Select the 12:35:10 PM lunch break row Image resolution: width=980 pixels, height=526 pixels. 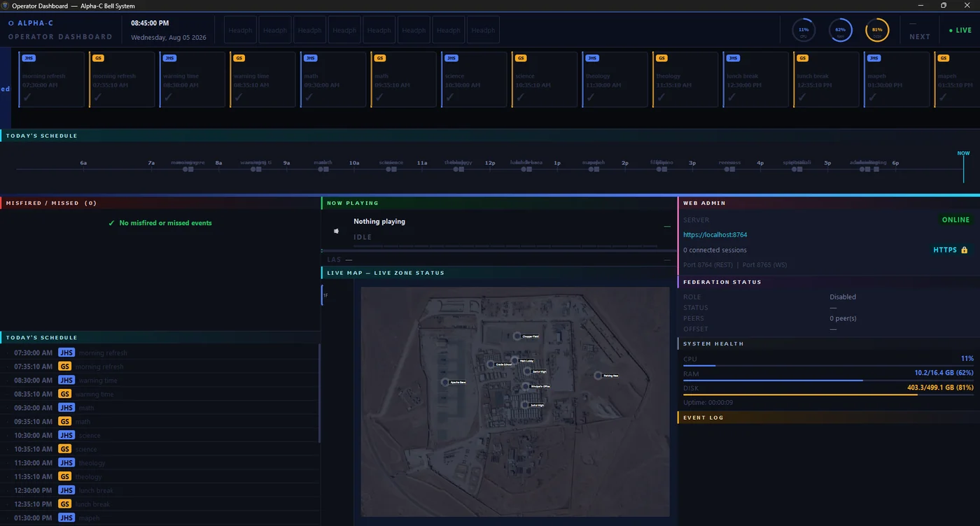pyautogui.click(x=160, y=504)
